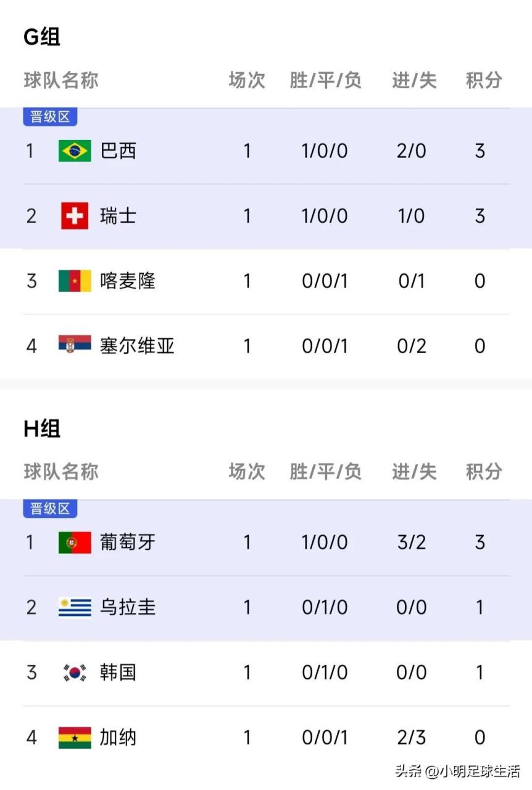Click the 积分 column header in G组
Viewport: 532px width, 790px height.
click(484, 80)
